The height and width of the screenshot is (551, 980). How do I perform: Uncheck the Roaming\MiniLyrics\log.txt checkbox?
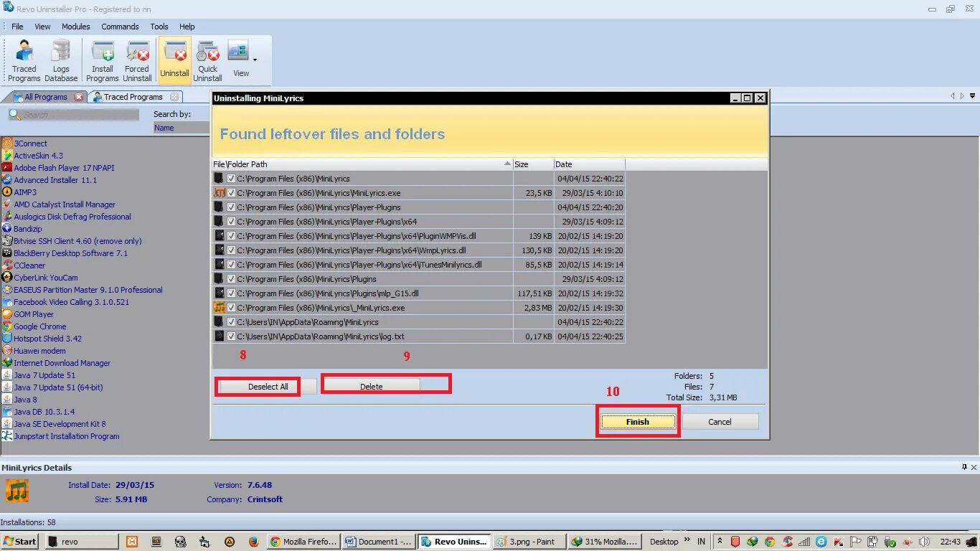tap(231, 336)
